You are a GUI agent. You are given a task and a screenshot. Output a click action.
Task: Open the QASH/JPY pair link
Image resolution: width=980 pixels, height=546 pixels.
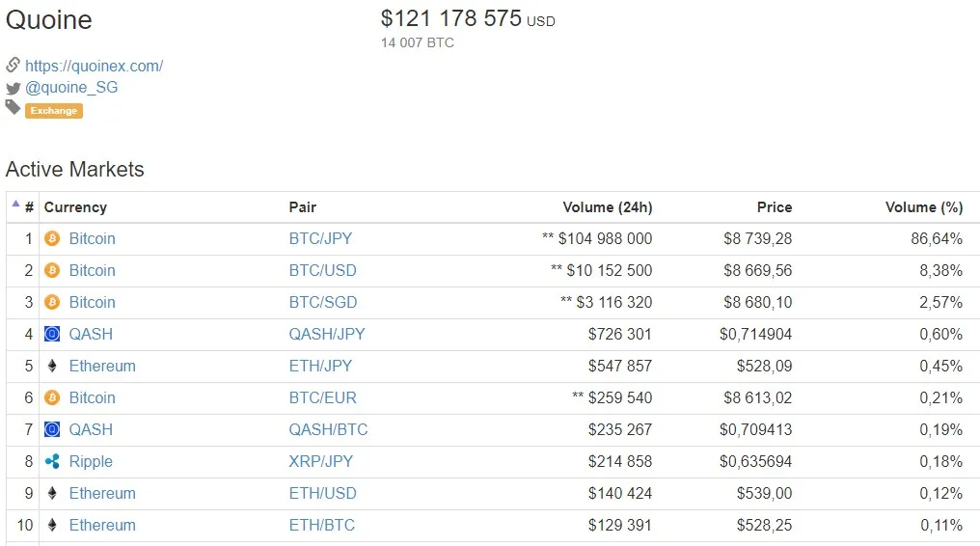coord(327,334)
